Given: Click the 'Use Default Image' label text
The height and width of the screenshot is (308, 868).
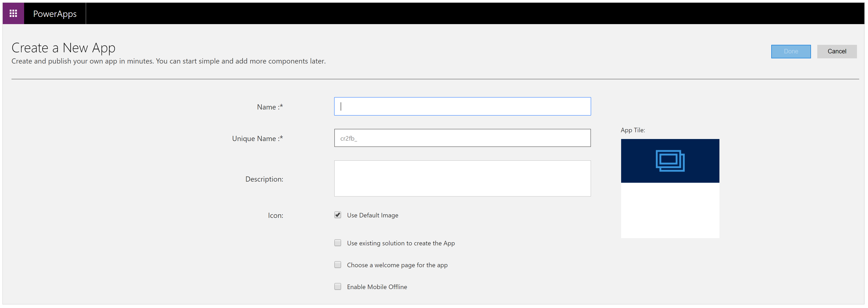Looking at the screenshot, I should (372, 215).
